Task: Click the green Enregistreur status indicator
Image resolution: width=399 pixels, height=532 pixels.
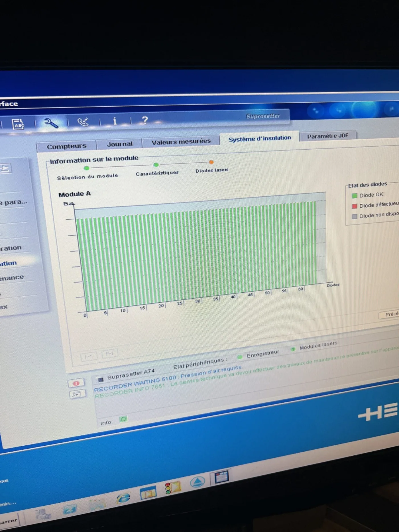Action: 240,357
